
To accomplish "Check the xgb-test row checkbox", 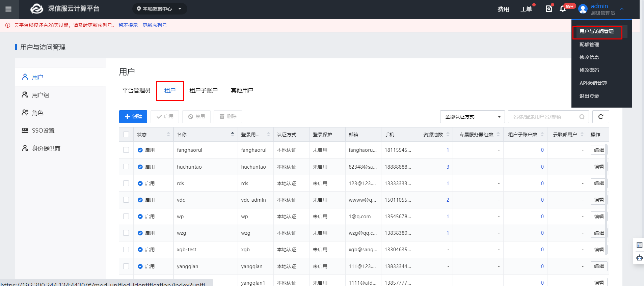I will point(126,250).
